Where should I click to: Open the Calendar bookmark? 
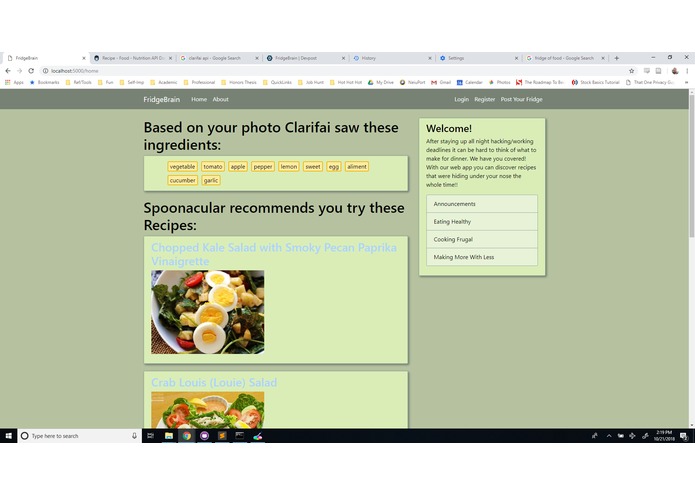(x=469, y=82)
